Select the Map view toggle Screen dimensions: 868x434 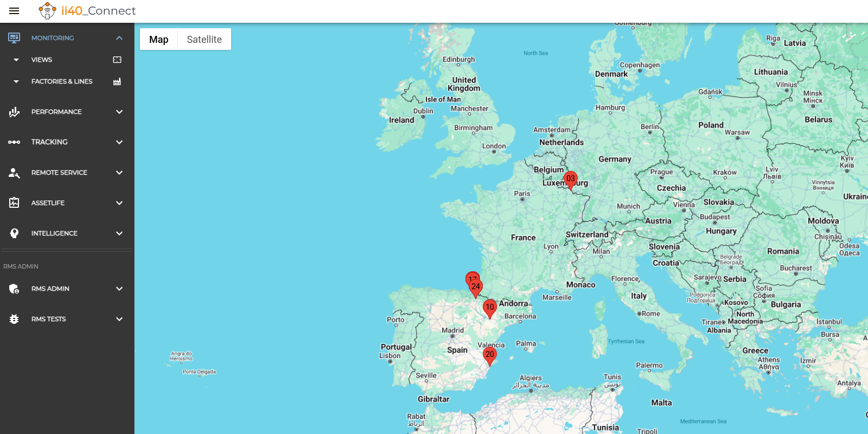(x=158, y=39)
